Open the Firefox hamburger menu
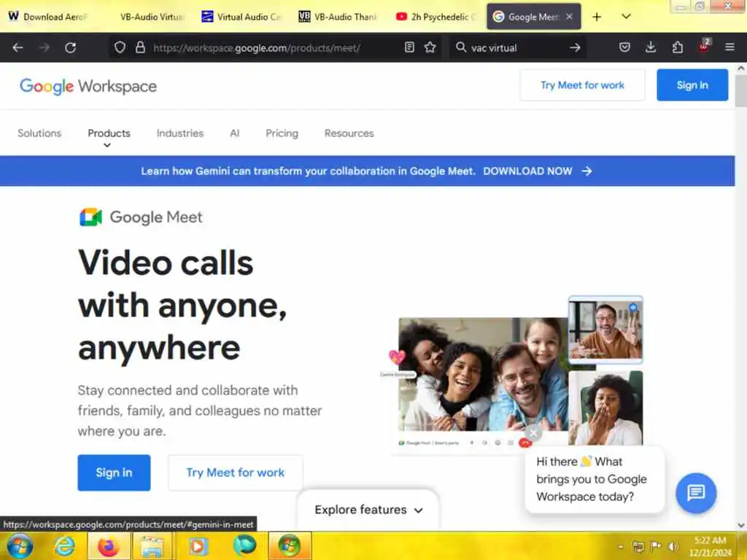Viewport: 747px width, 560px height. coord(729,47)
